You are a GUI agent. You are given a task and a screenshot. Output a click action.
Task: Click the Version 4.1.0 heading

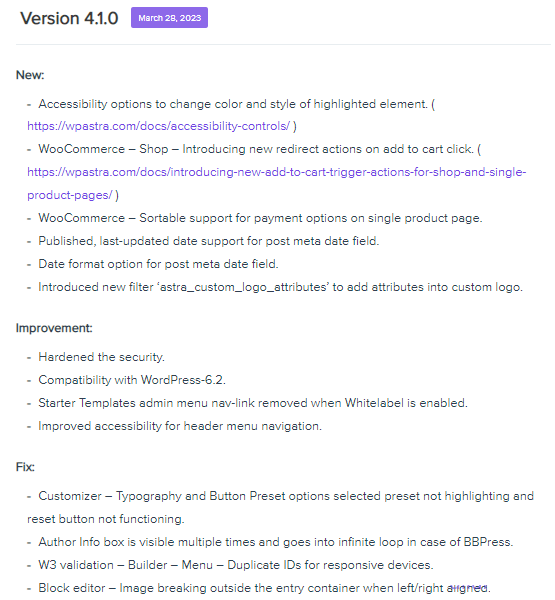(x=69, y=18)
